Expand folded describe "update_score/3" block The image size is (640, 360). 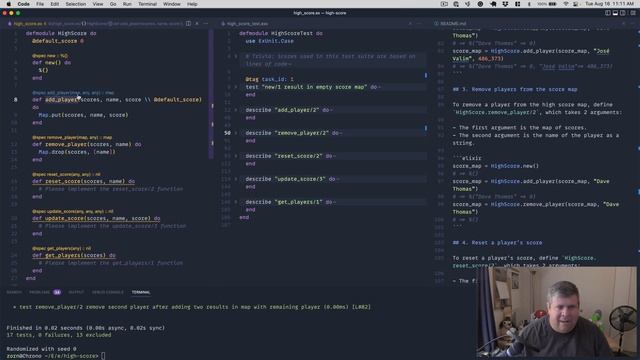(236, 179)
